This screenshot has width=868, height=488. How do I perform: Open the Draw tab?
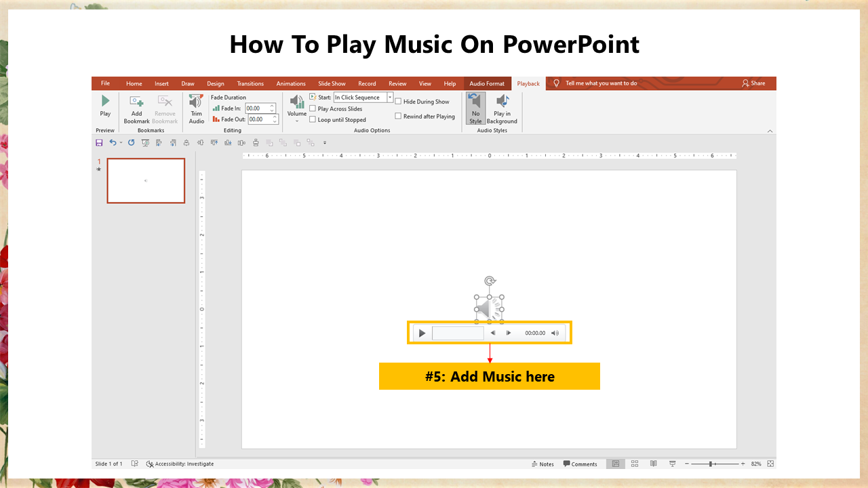coord(188,83)
